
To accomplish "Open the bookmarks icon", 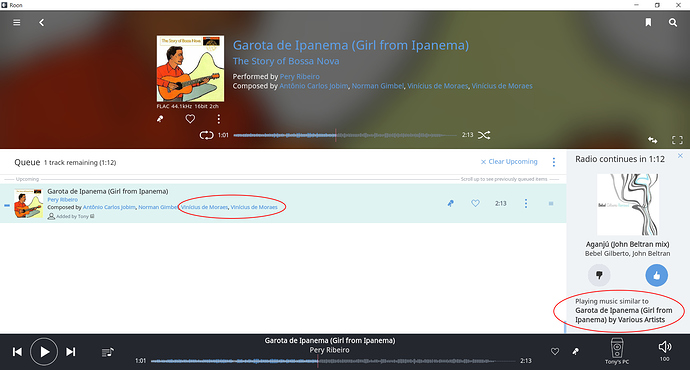I will [648, 22].
